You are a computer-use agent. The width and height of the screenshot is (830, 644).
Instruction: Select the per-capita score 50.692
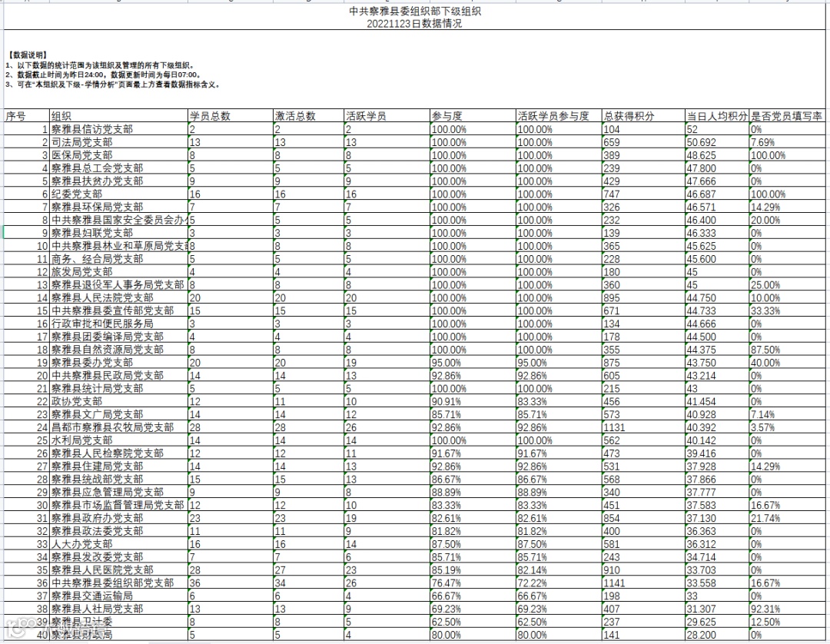tap(717, 142)
